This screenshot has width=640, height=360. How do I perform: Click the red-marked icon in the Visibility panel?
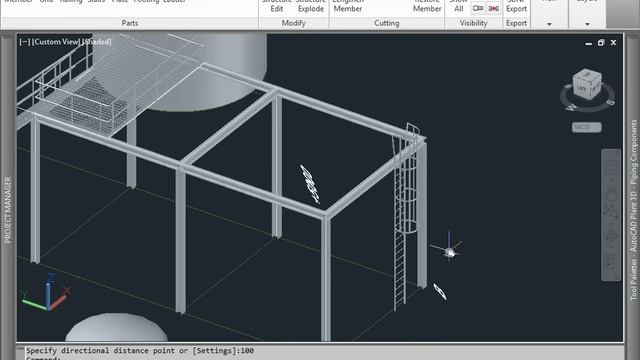tap(493, 8)
